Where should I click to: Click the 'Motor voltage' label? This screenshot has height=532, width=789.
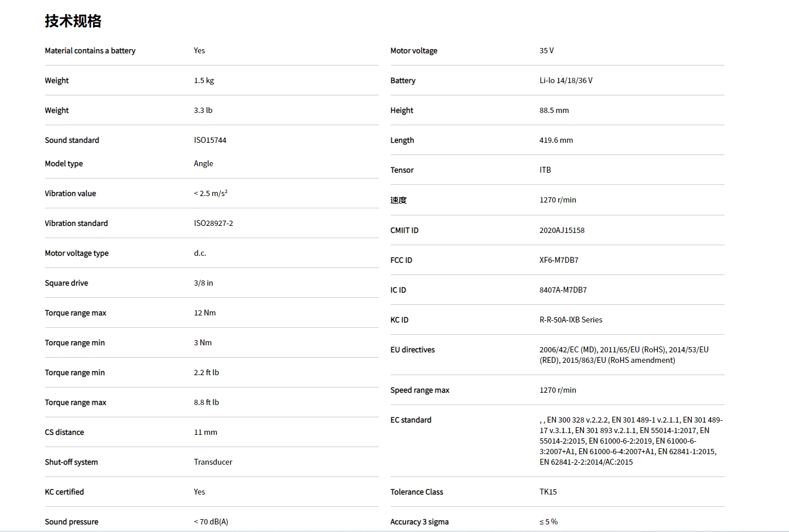coord(414,51)
